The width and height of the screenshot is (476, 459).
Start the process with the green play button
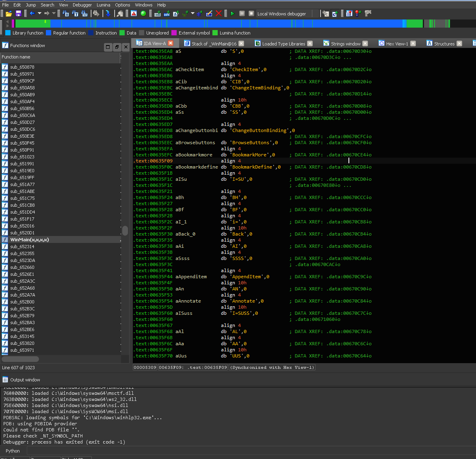click(233, 13)
